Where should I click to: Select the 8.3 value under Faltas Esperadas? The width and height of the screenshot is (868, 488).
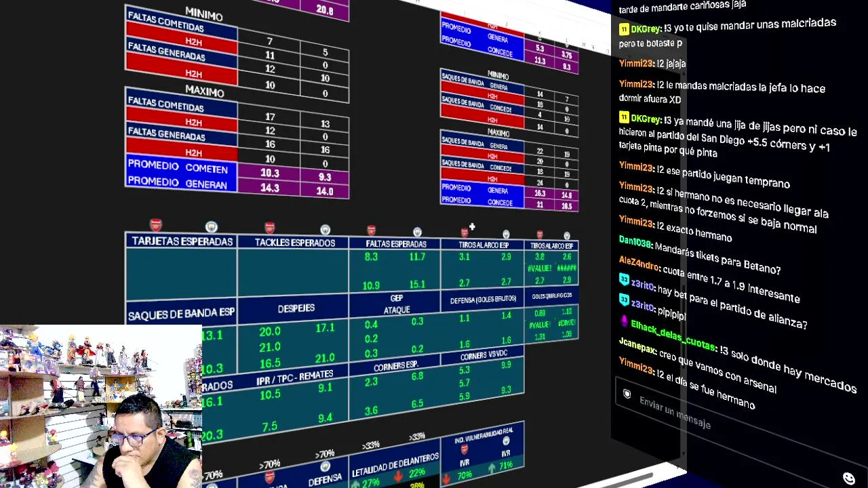(371, 257)
